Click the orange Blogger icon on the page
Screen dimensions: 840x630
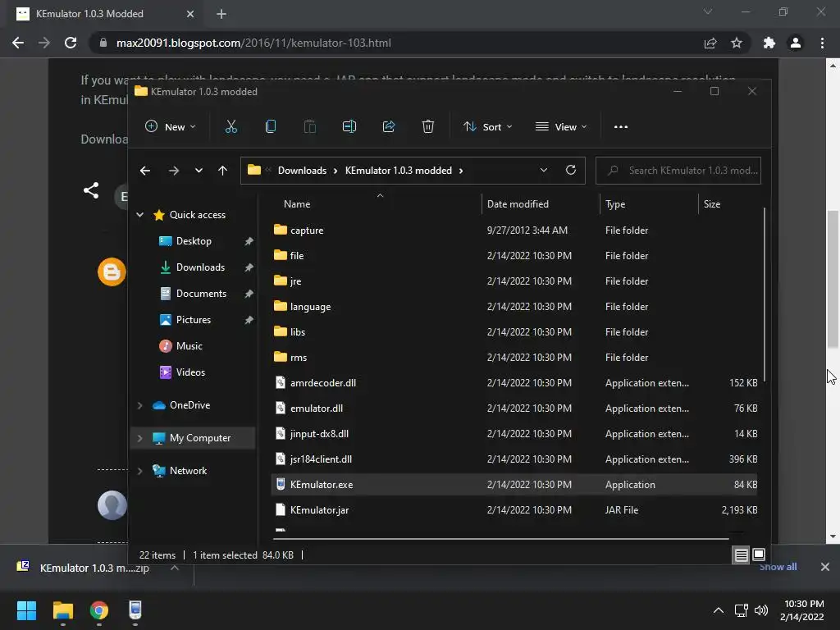tap(112, 272)
